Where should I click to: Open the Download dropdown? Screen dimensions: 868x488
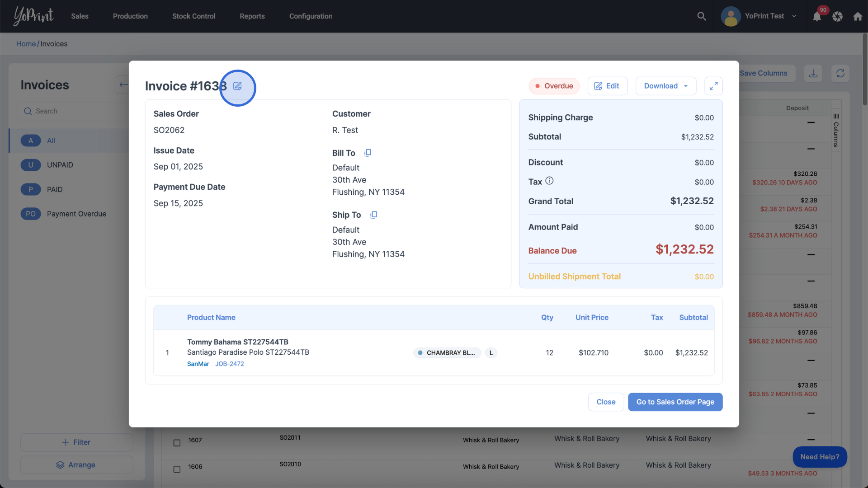coord(665,86)
